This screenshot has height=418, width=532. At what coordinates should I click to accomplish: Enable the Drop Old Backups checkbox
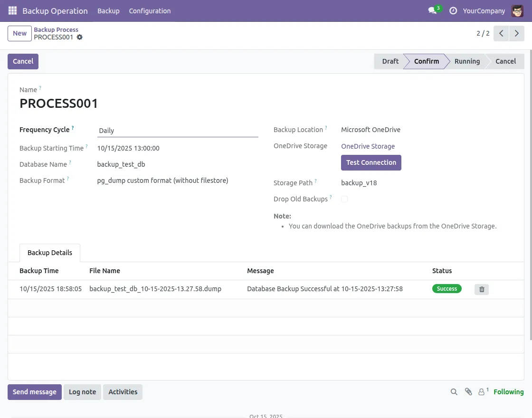point(344,199)
